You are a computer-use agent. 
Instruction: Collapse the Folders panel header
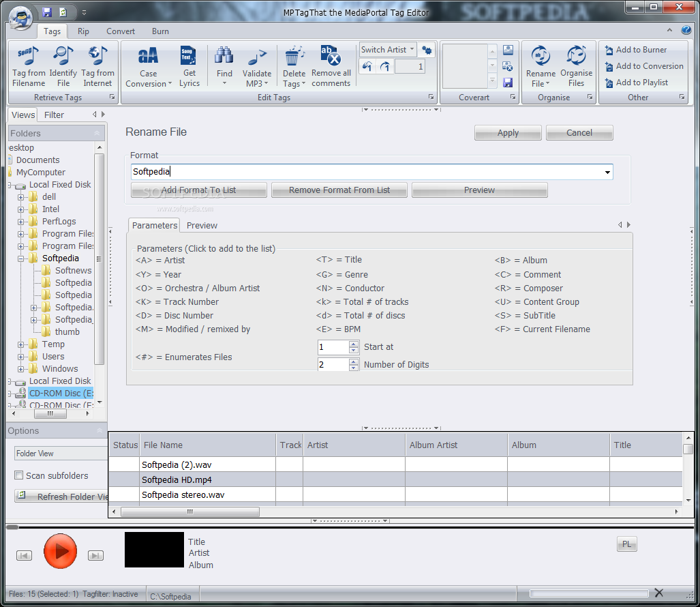97,133
